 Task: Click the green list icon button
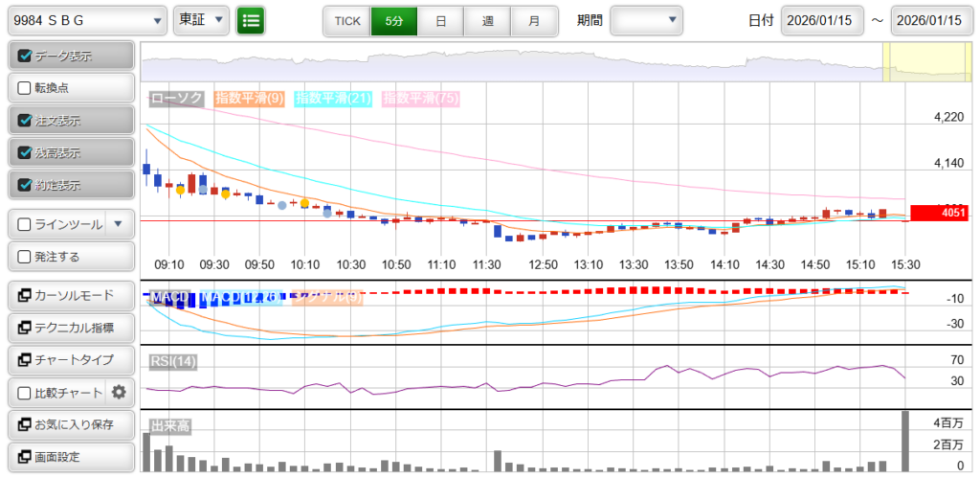click(251, 20)
